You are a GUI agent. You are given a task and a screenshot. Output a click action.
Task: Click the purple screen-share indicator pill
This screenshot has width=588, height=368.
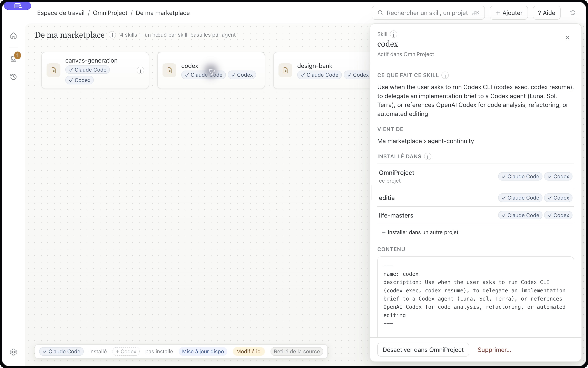[x=18, y=6]
